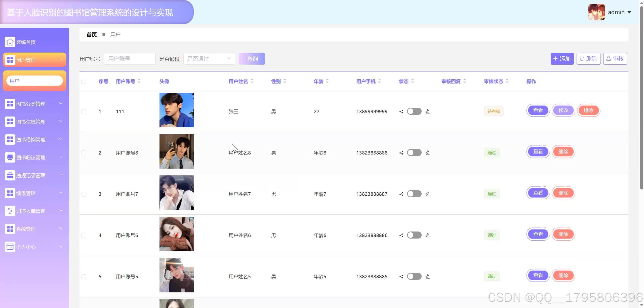Click the 归还入库管理 sliders icon

10,211
